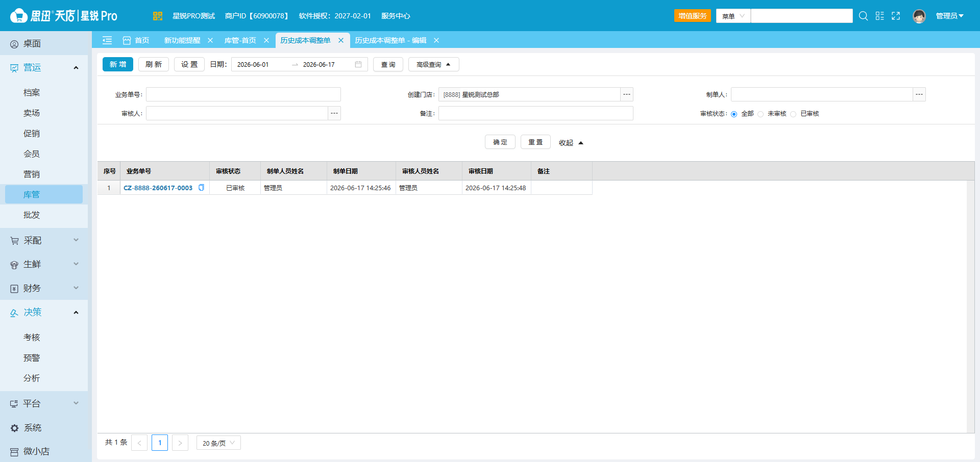Viewport: 980px width, 462px height.
Task: Open the 菜单 dropdown in header
Action: coord(733,16)
